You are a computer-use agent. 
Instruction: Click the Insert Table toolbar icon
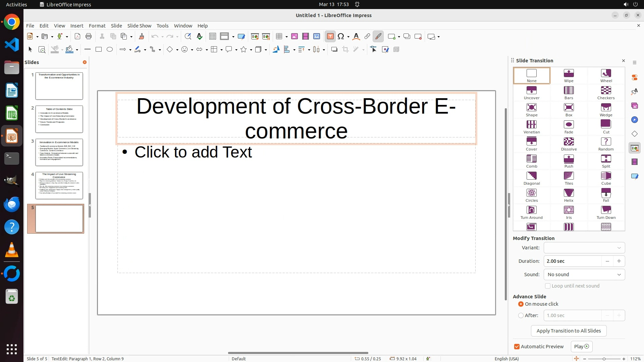pyautogui.click(x=279, y=37)
